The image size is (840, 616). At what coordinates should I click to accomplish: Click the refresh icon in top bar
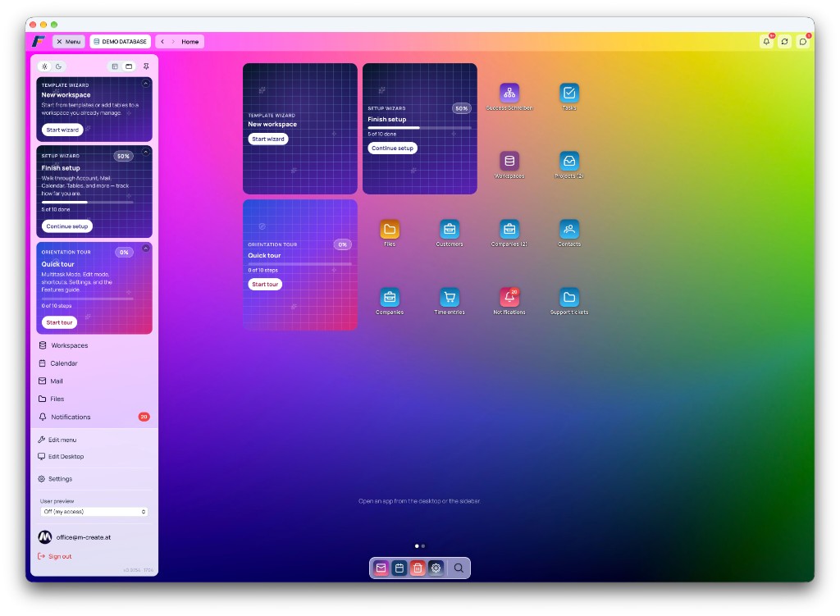(785, 41)
